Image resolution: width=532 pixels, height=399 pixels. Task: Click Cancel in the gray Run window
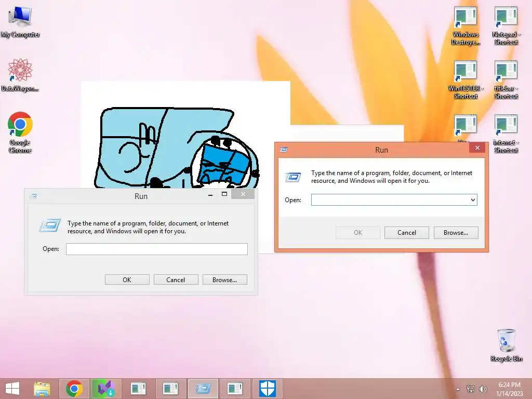click(176, 280)
